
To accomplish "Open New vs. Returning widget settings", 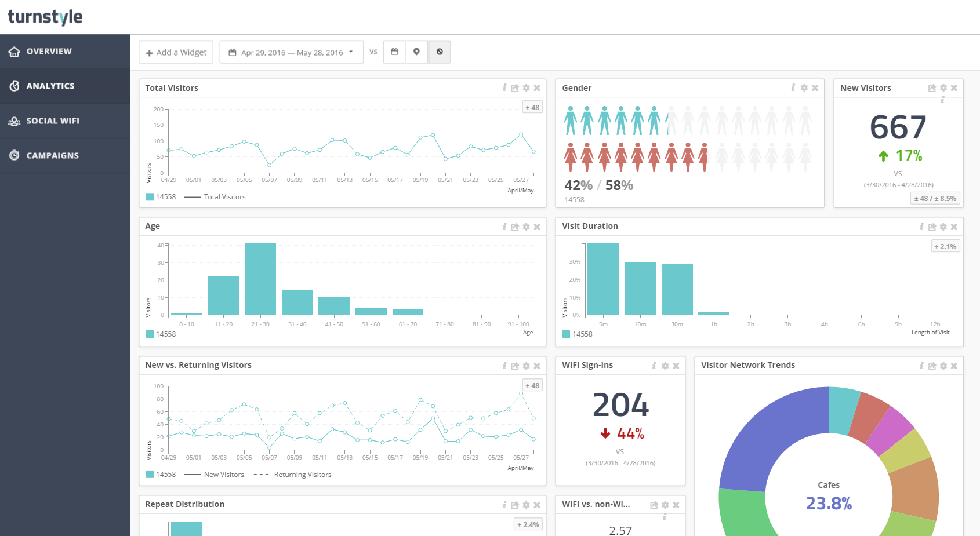I will [x=526, y=366].
